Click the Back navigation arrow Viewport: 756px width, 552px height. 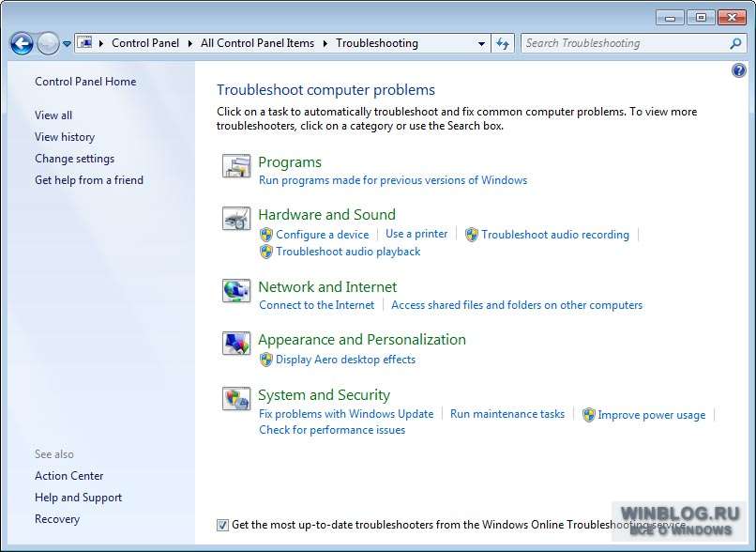coord(23,44)
